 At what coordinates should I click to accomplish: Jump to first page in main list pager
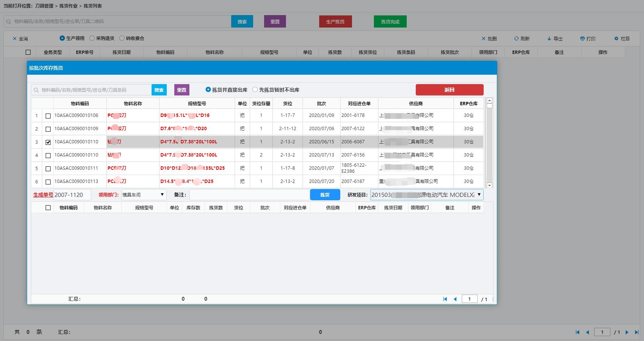point(577,332)
